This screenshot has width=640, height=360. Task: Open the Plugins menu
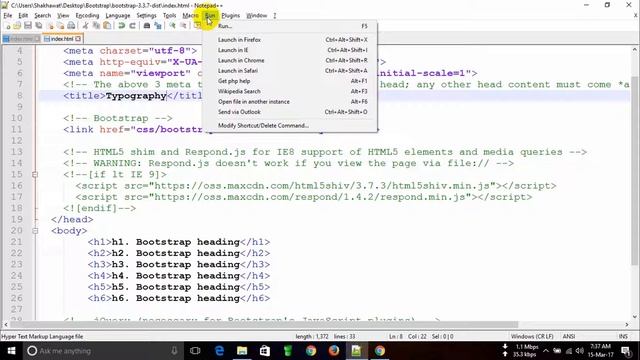(231, 16)
